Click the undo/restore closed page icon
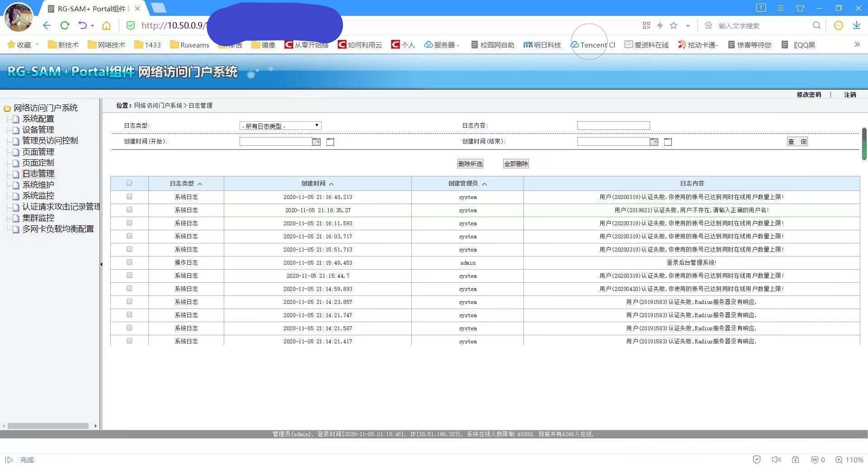This screenshot has height=466, width=868. 82,25
